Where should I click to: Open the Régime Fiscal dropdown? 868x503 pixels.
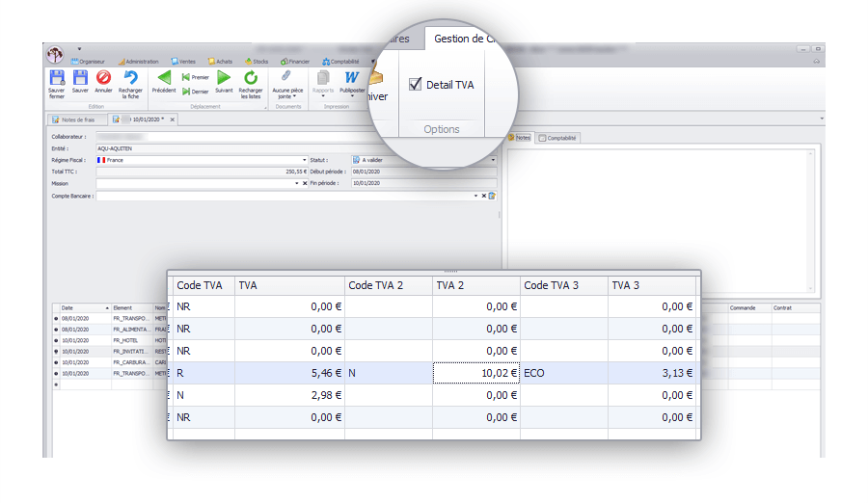click(x=304, y=160)
